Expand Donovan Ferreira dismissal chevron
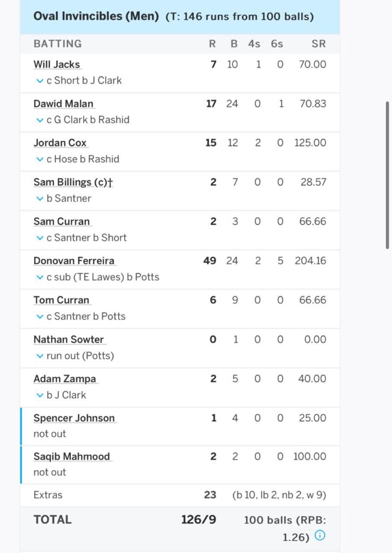Image resolution: width=392 pixels, height=553 pixels. pos(39,278)
